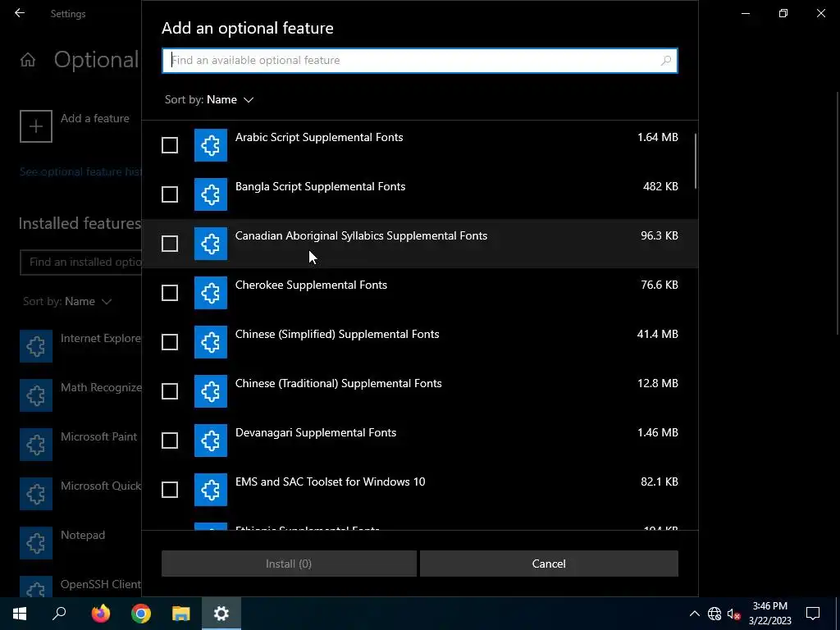
Task: Click the 41.4 MB size value
Action: point(657,335)
